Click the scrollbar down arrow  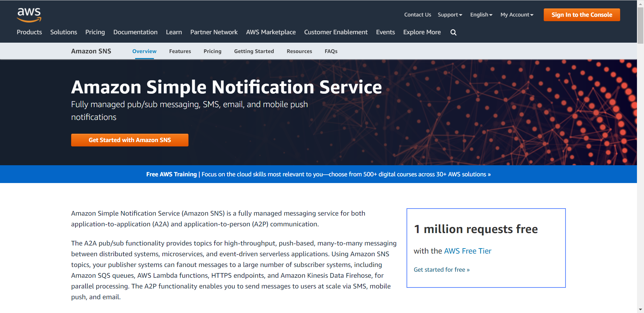point(640,310)
